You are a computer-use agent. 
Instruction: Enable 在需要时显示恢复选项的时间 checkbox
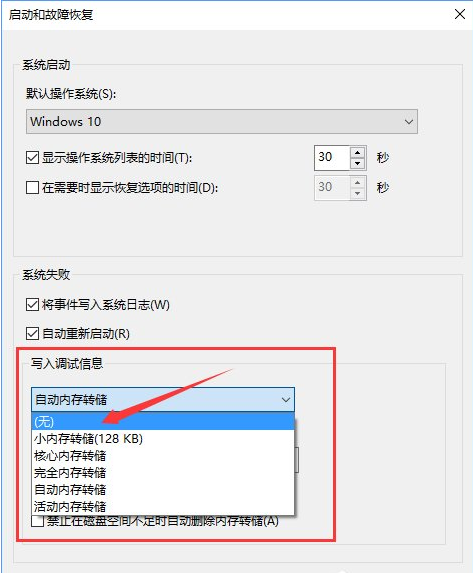[x=33, y=187]
